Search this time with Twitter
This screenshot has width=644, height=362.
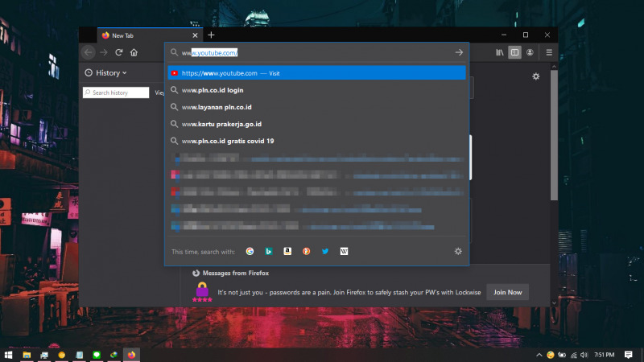325,251
